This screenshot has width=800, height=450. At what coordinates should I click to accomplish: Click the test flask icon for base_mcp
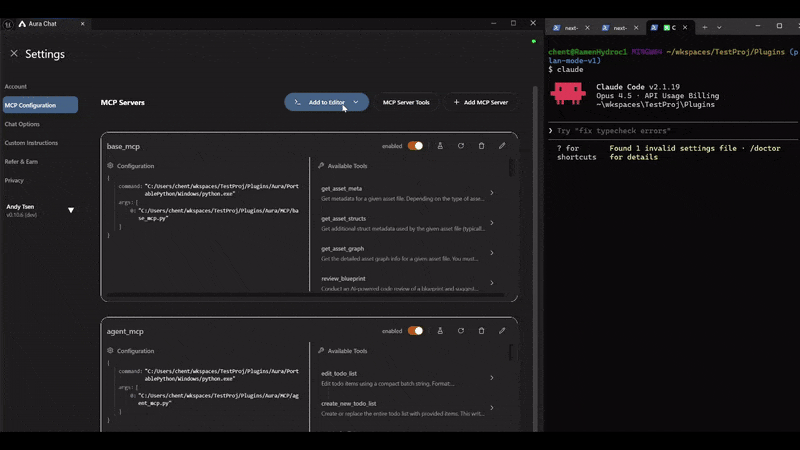coord(440,146)
